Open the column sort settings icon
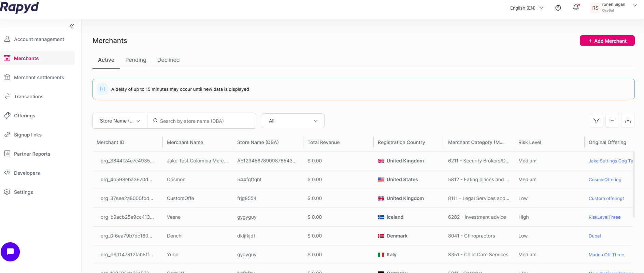This screenshot has height=273, width=644. [612, 121]
